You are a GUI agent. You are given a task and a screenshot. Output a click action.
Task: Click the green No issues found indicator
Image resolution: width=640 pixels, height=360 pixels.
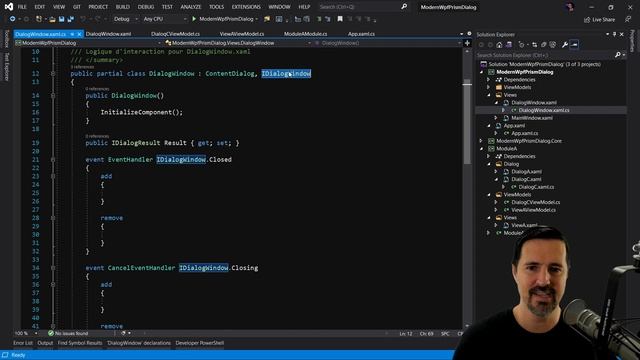tap(68, 333)
